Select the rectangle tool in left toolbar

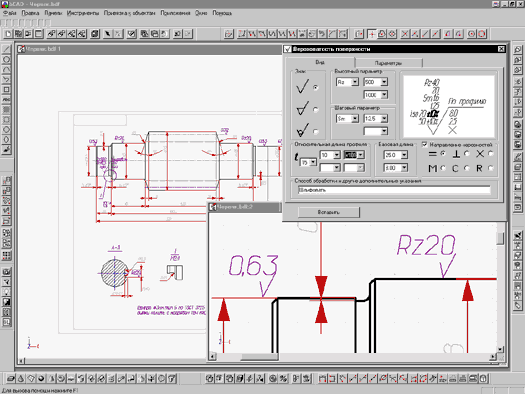6,90
